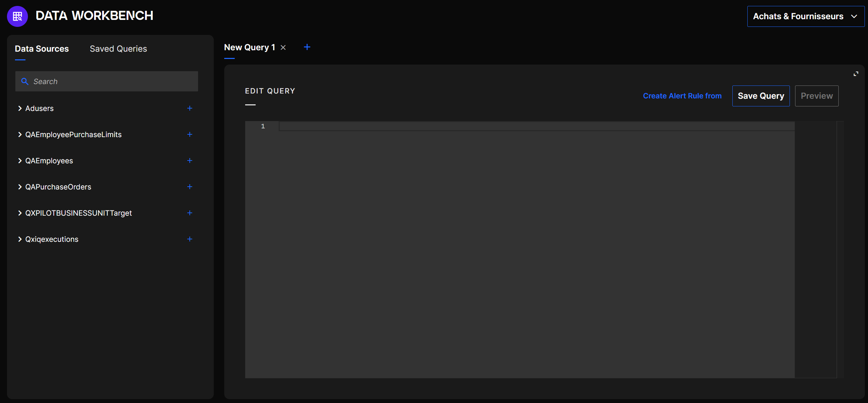Screen dimensions: 868x403
Task: Expand the query editor to fullscreen
Action: tap(856, 74)
